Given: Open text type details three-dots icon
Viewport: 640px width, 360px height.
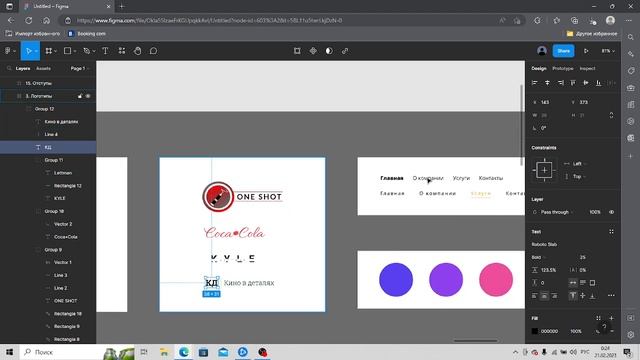Looking at the screenshot, I should coord(611,296).
